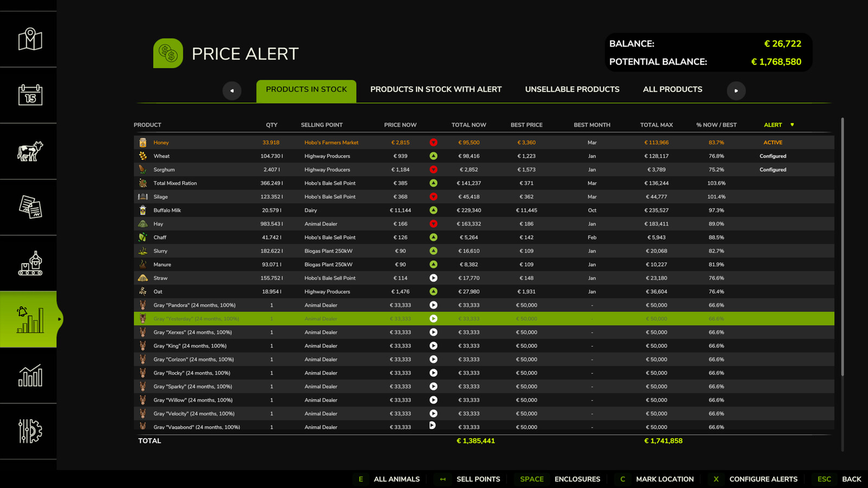Click the horse icon for Gray "Pandora"
This screenshot has width=868, height=488.
(x=143, y=305)
